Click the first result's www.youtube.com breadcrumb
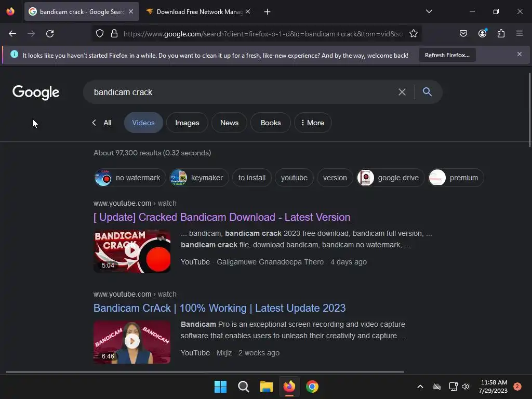The image size is (532, 399). pyautogui.click(x=135, y=203)
